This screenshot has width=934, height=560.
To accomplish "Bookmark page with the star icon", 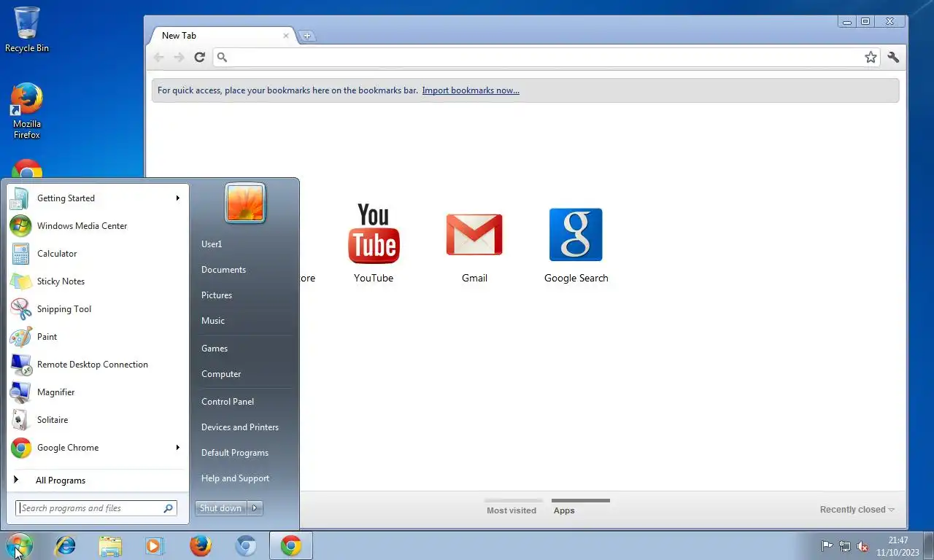I will 871,57.
